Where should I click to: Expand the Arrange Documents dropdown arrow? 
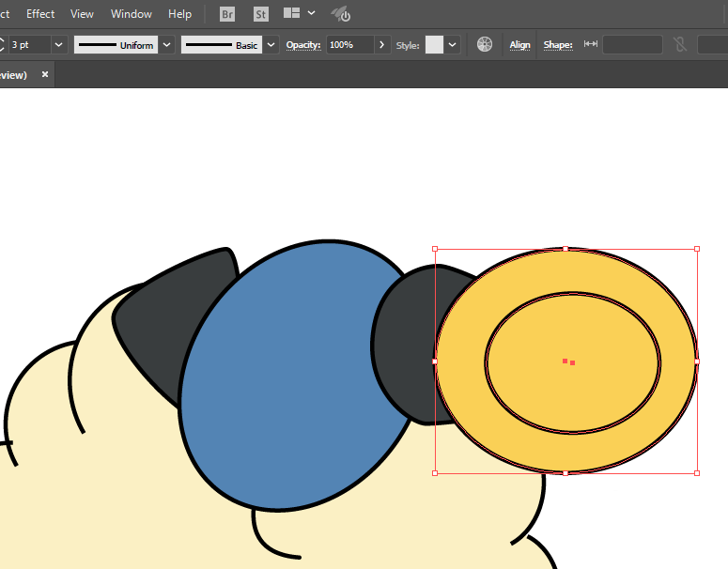coord(312,13)
